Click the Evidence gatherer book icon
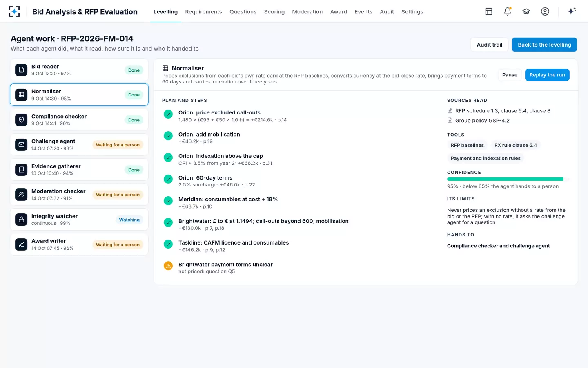588x368 pixels. coord(21,170)
